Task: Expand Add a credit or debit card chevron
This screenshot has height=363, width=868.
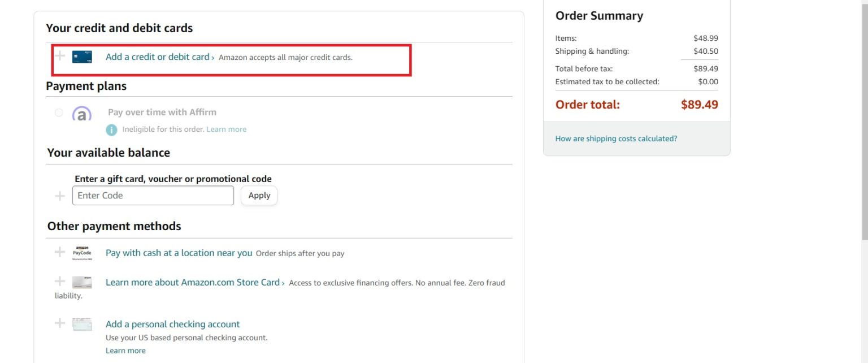Action: pos(212,57)
